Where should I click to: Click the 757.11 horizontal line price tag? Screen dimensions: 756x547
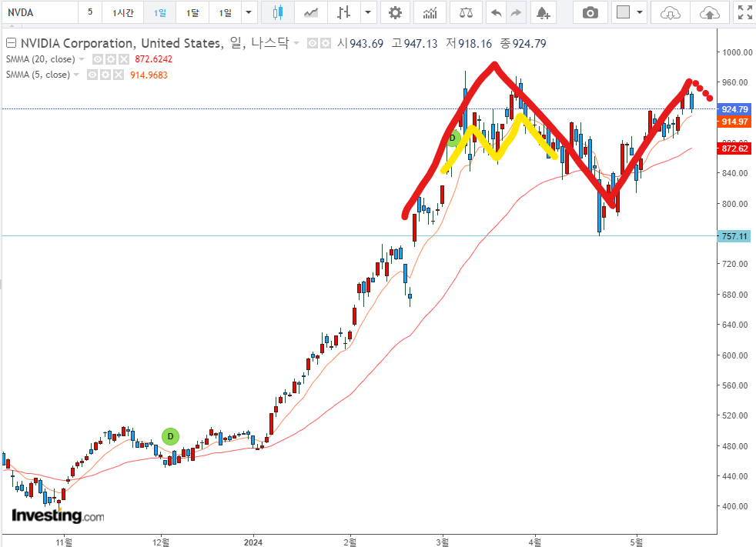point(734,237)
